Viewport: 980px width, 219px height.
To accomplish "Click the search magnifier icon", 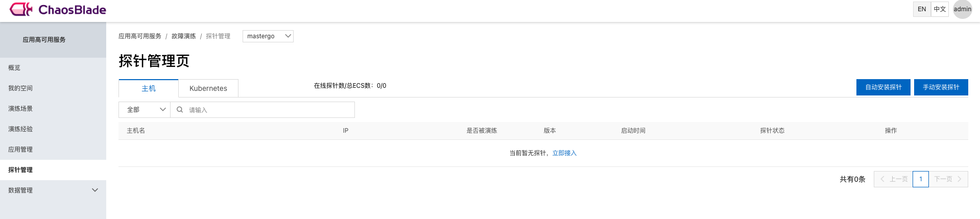I will [180, 110].
